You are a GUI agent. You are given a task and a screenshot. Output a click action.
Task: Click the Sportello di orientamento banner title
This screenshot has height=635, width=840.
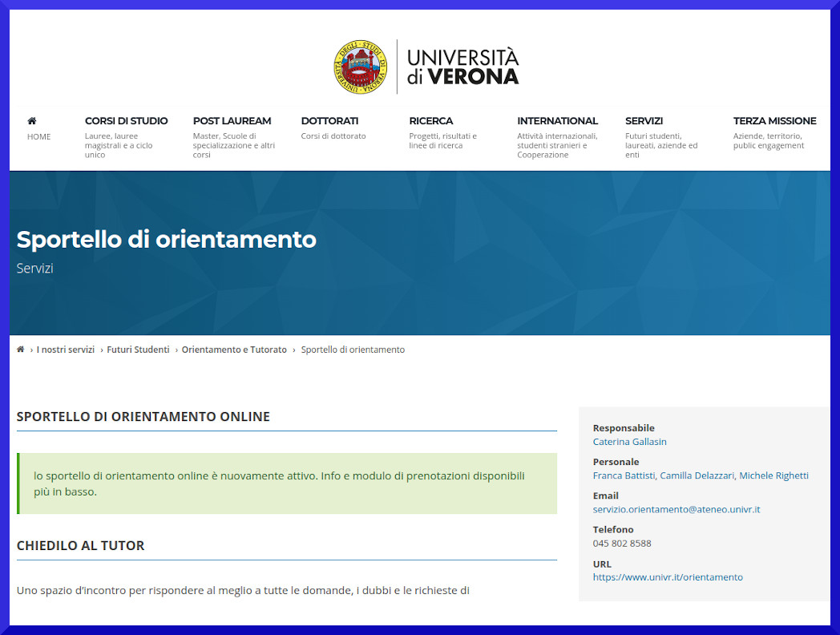point(167,239)
